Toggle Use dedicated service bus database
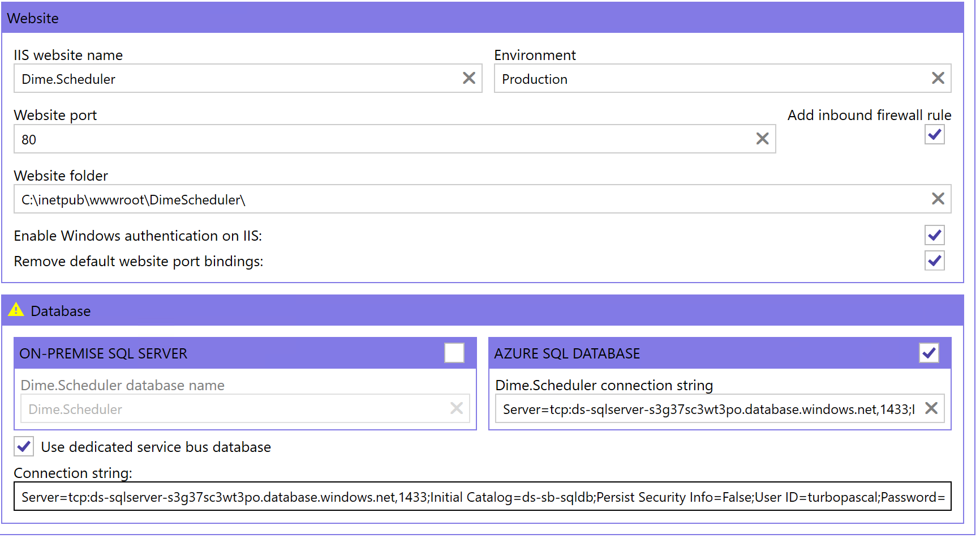Image resolution: width=980 pixels, height=538 pixels. [x=24, y=447]
